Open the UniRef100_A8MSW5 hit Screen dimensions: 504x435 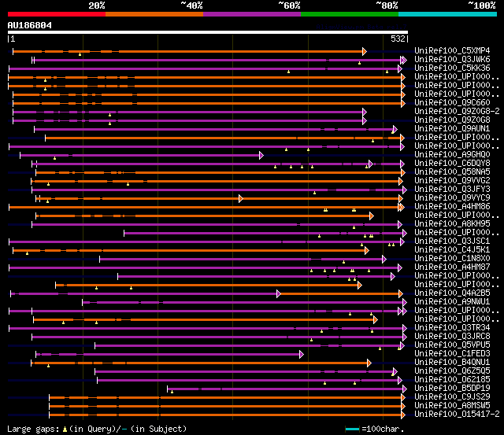pyautogui.click(x=452, y=406)
